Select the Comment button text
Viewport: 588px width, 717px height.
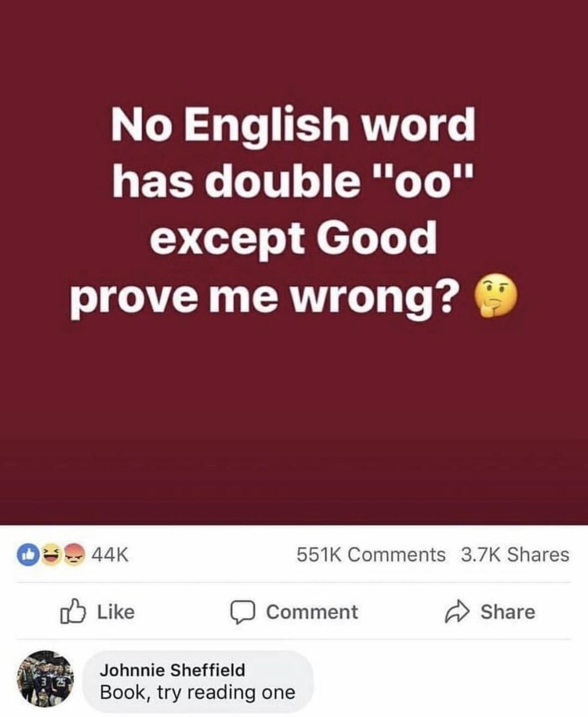pos(312,611)
